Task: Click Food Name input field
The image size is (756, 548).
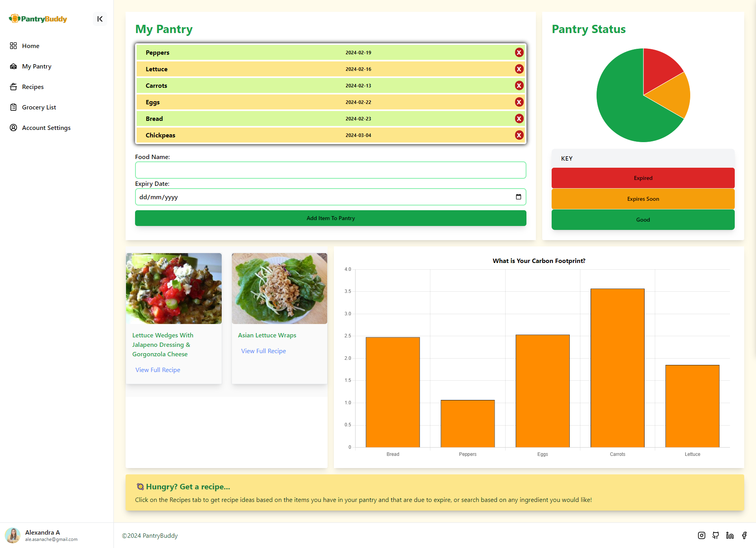Action: 330,170
